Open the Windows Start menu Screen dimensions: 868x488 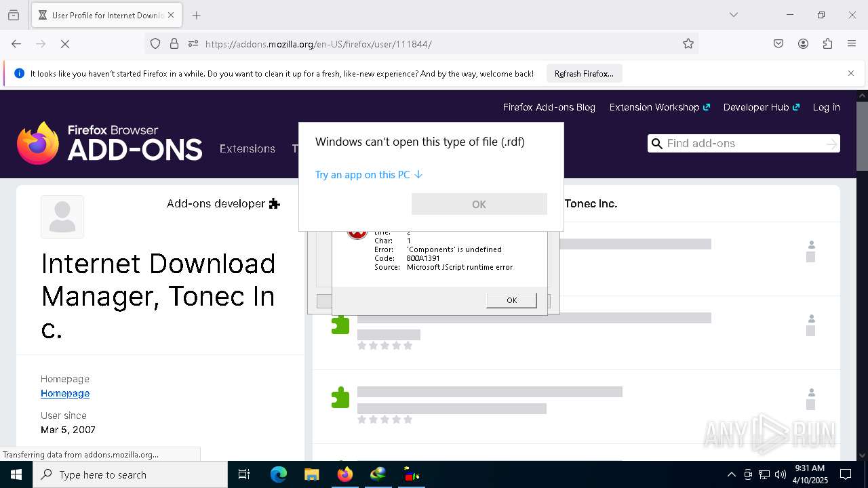pyautogui.click(x=16, y=474)
